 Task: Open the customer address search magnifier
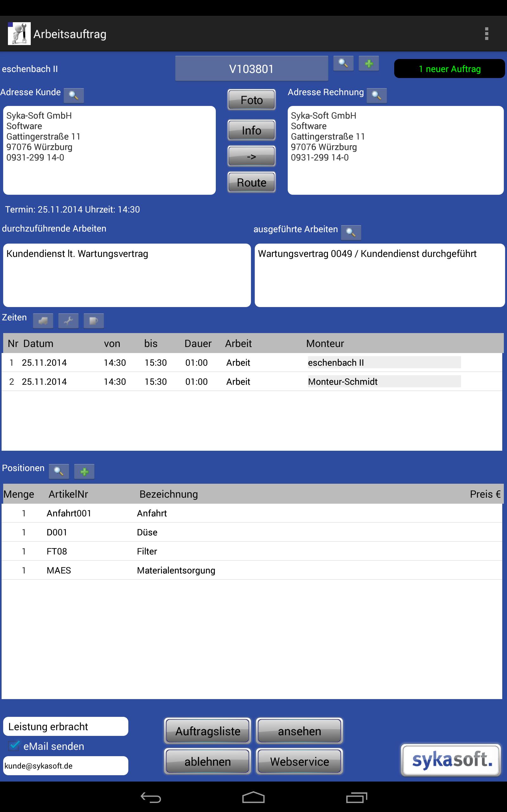[x=74, y=95]
